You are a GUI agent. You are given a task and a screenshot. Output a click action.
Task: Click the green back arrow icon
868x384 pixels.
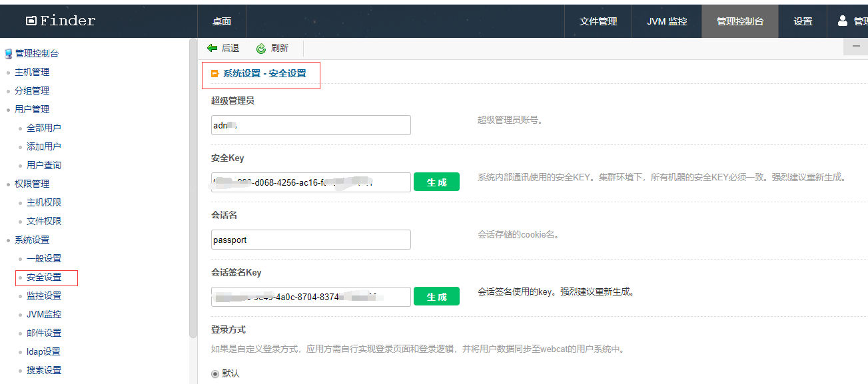coord(213,48)
